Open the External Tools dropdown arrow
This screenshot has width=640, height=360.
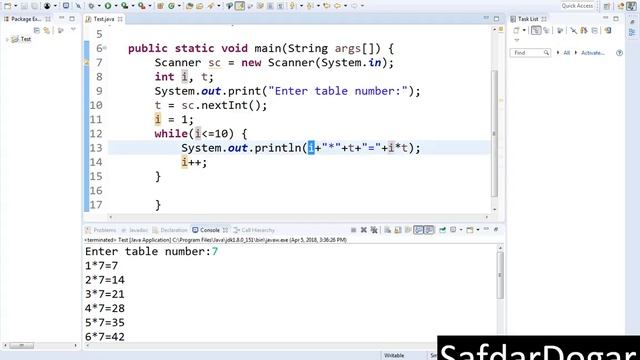[150, 6]
